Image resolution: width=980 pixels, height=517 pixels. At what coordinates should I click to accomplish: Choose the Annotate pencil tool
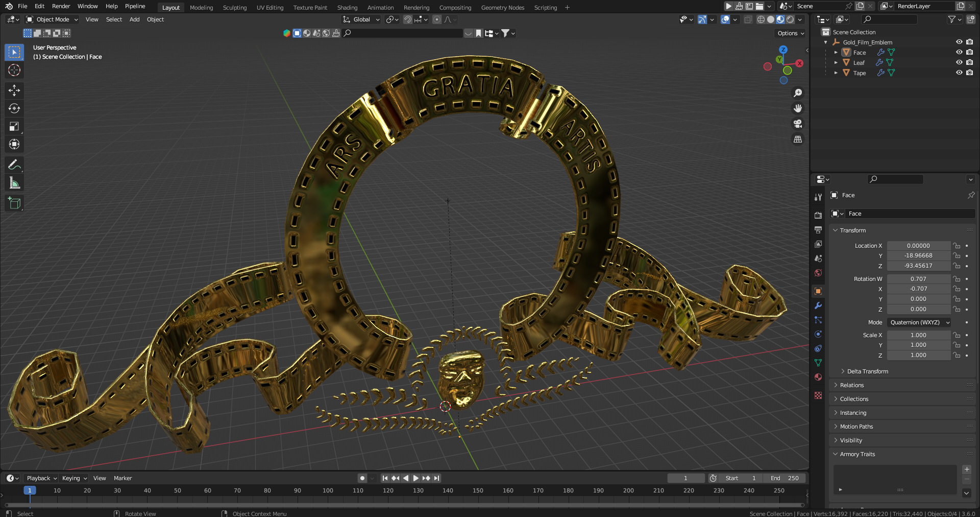14,165
